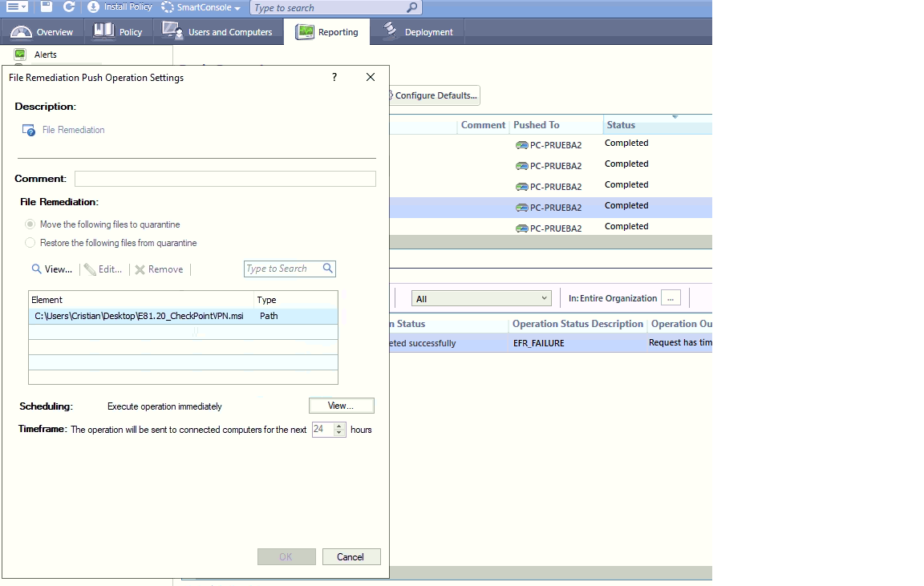Click the Save icon in the toolbar
Image resolution: width=924 pixels, height=586 pixels.
click(x=45, y=6)
